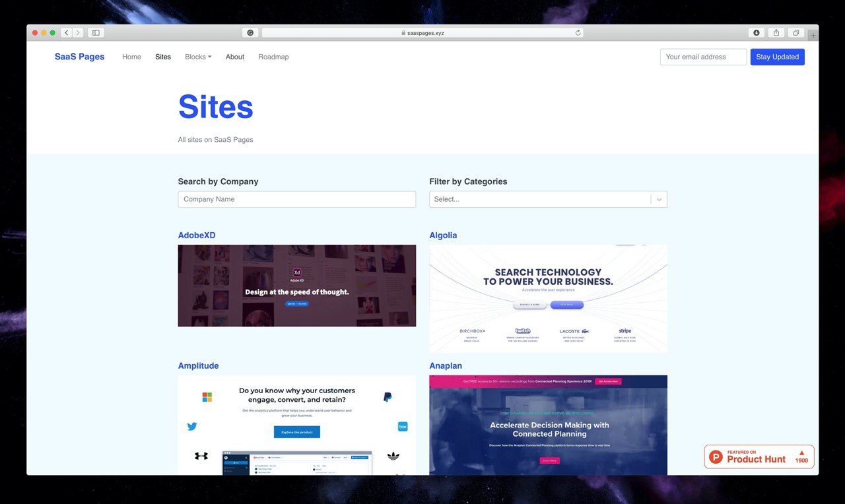Focus the Company Name search field
This screenshot has width=845, height=504.
click(297, 199)
